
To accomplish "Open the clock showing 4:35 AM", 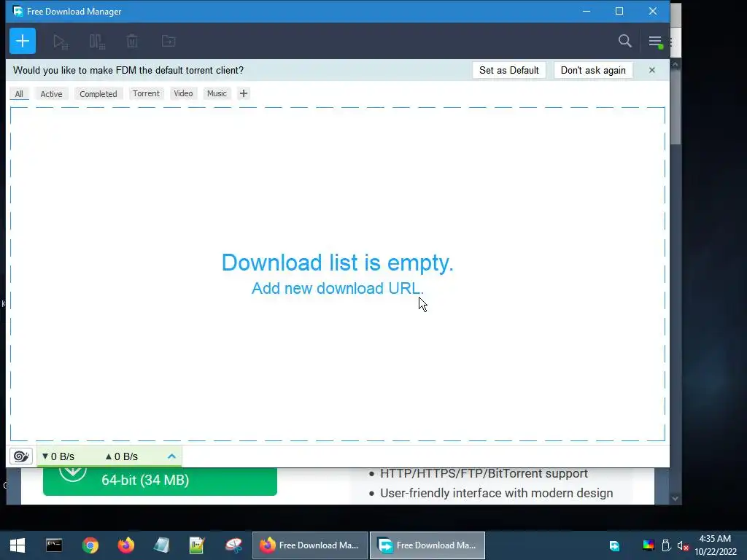I will pyautogui.click(x=715, y=545).
